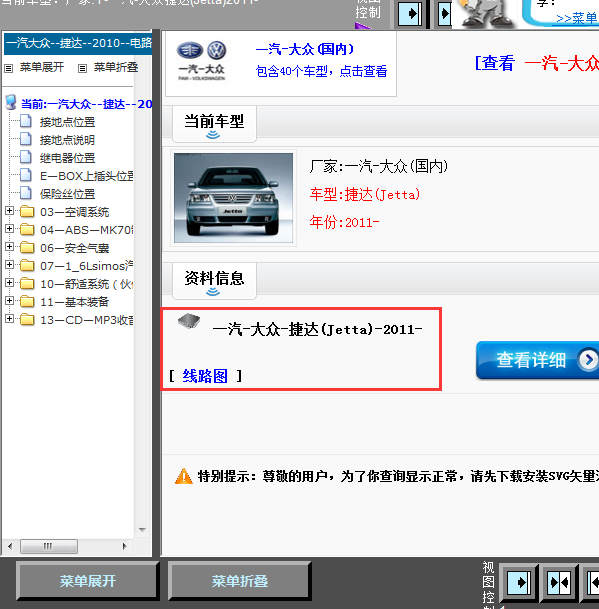The height and width of the screenshot is (609, 599).
Task: Expand the 13—CD—MP3 folder
Action: 9,319
